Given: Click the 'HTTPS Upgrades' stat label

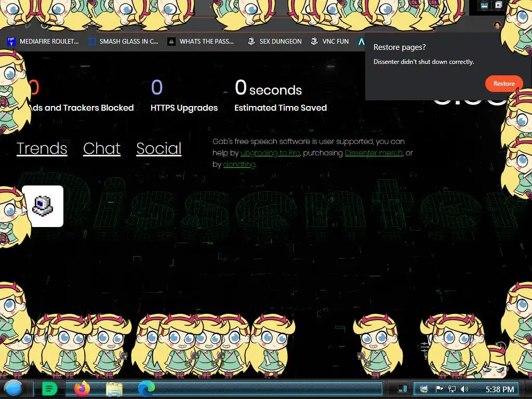Looking at the screenshot, I should pos(184,108).
